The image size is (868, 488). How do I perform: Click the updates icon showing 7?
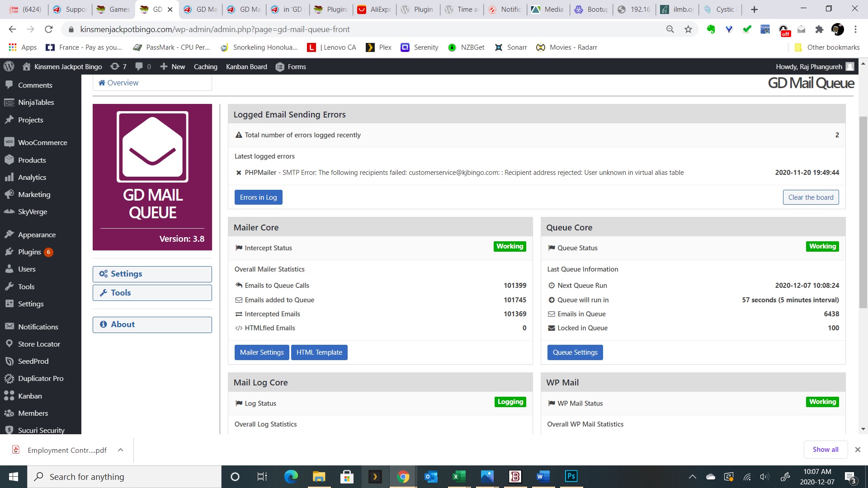(x=118, y=67)
